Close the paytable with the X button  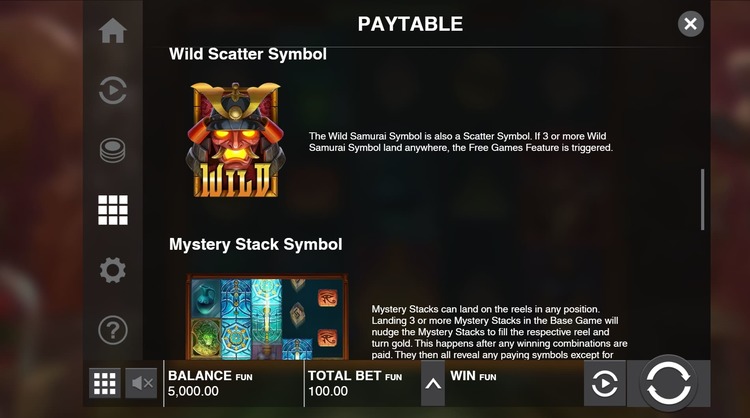(691, 23)
